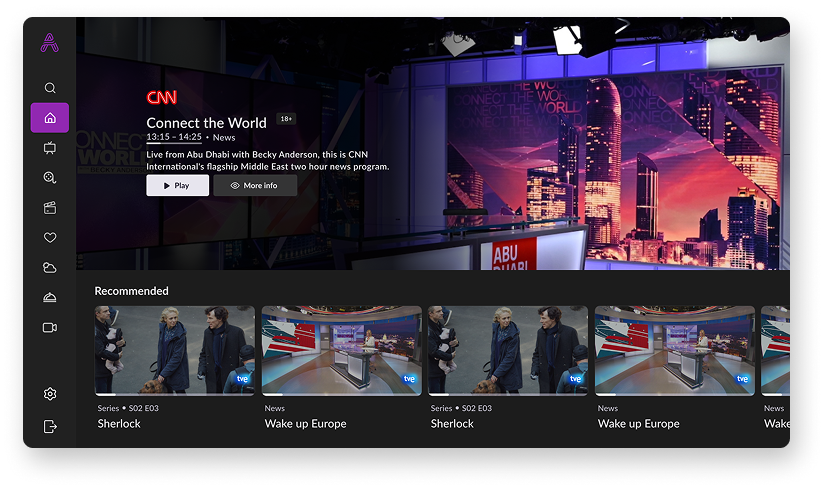825x489 pixels.
Task: Click the first Sherlock title text
Action: point(119,424)
